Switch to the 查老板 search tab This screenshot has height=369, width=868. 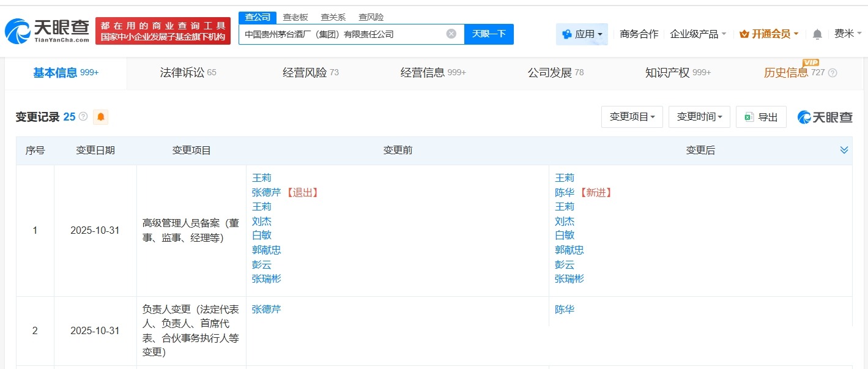point(295,17)
